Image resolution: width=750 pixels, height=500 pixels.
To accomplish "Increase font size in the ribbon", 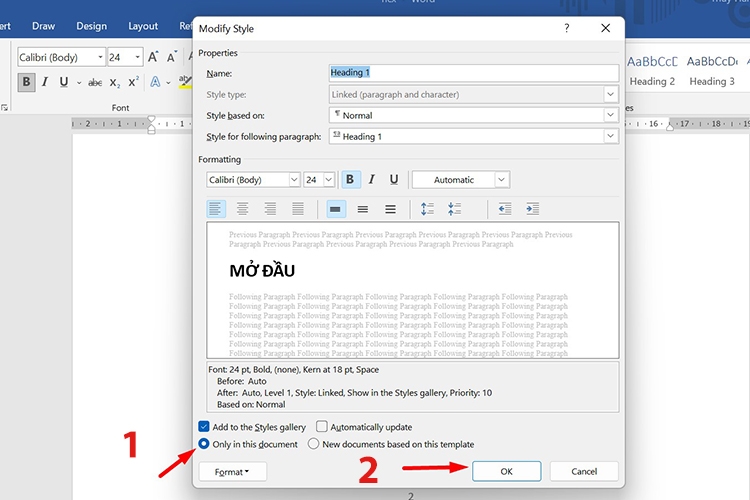I will (x=153, y=57).
